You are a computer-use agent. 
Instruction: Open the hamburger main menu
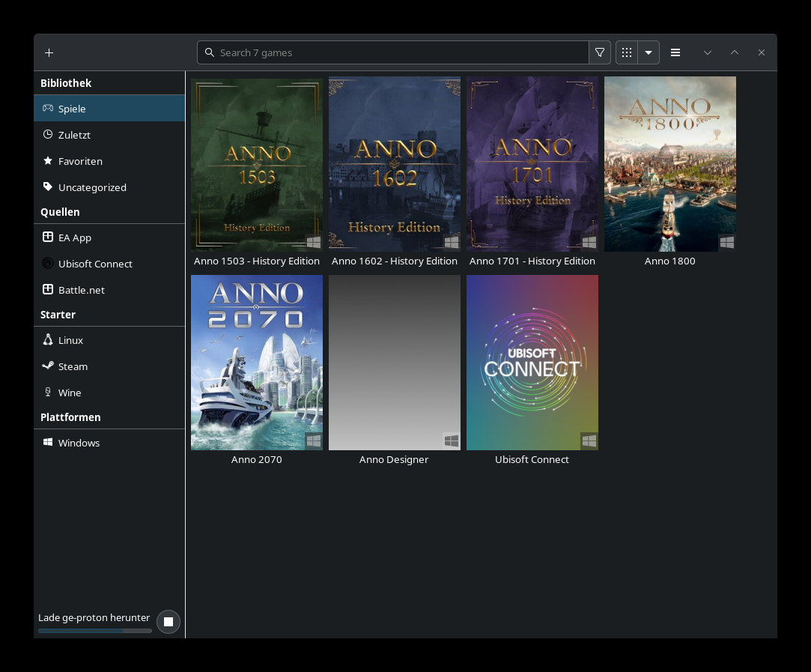[675, 52]
